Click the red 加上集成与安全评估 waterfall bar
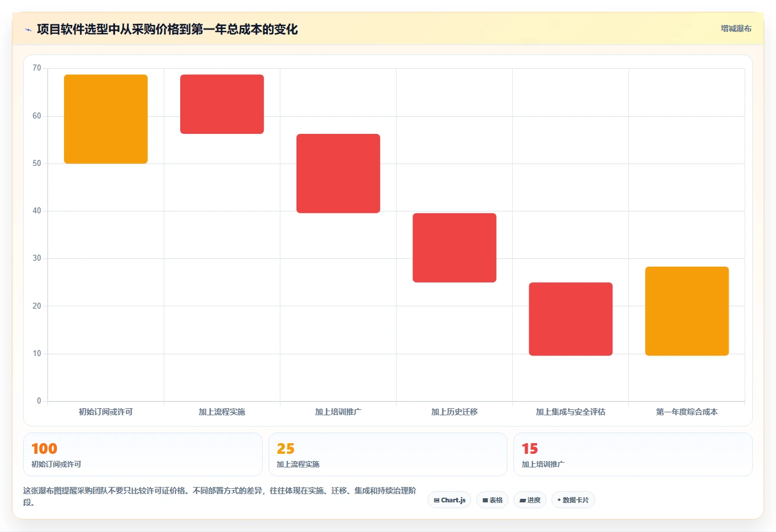Screen dimensions: 776x532 coord(570,319)
